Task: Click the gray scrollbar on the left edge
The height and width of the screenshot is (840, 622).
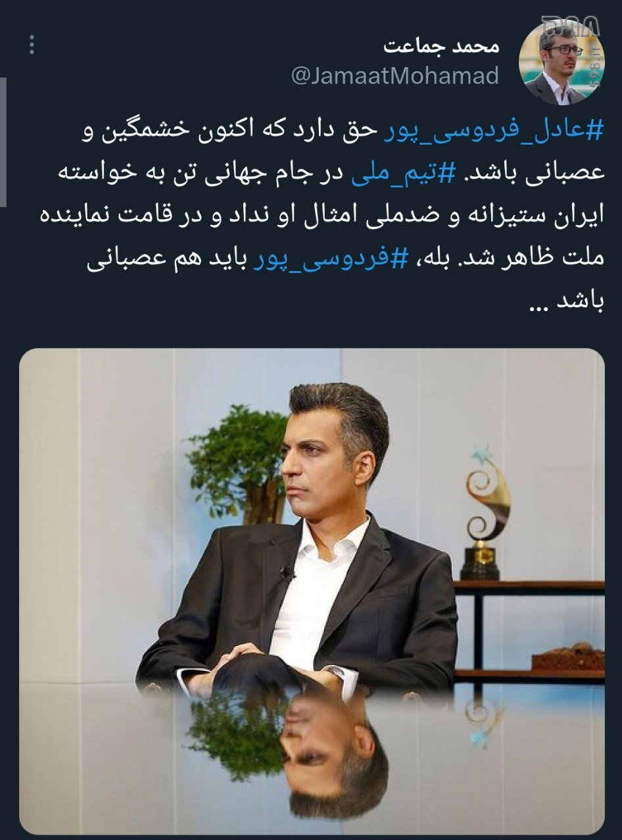Action: click(x=3, y=141)
